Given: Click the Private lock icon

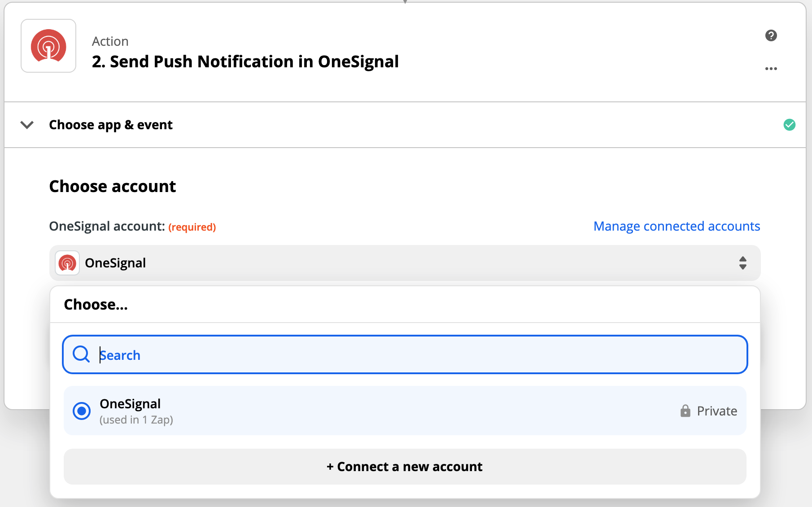Looking at the screenshot, I should 685,411.
